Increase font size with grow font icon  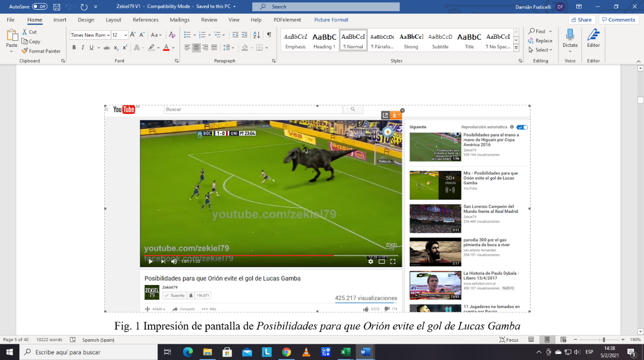(133, 35)
